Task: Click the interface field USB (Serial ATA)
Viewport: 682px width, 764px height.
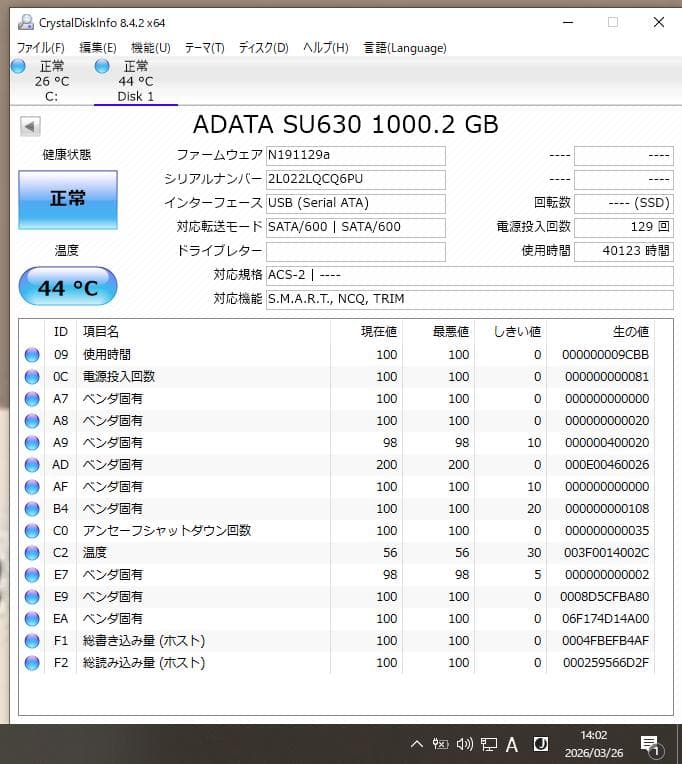Action: [x=356, y=204]
